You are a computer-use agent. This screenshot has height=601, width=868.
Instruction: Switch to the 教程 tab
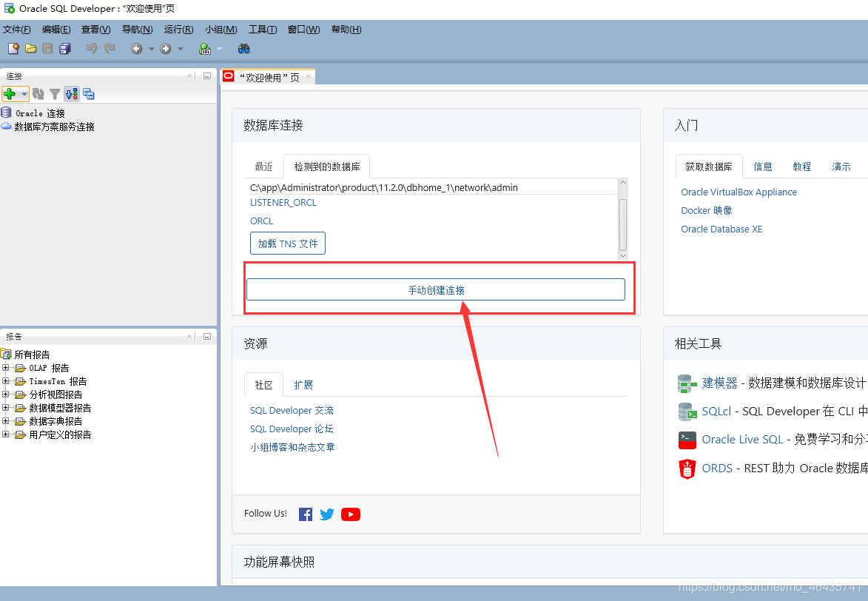[x=801, y=167]
